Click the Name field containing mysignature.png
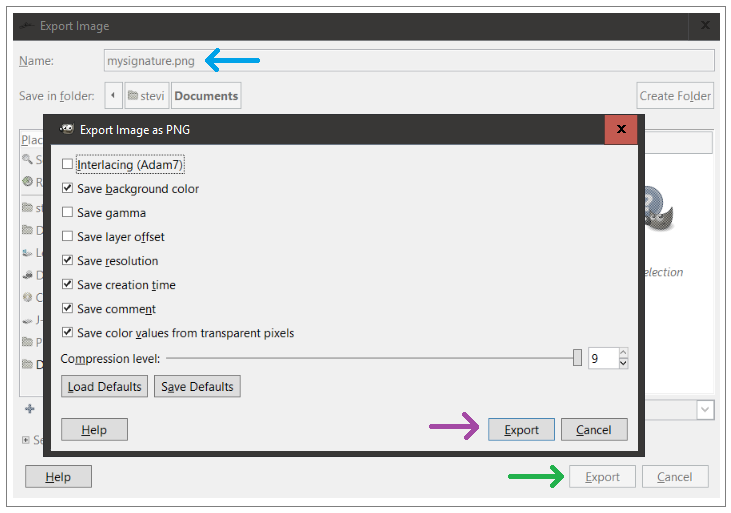This screenshot has width=731, height=513. tap(409, 61)
